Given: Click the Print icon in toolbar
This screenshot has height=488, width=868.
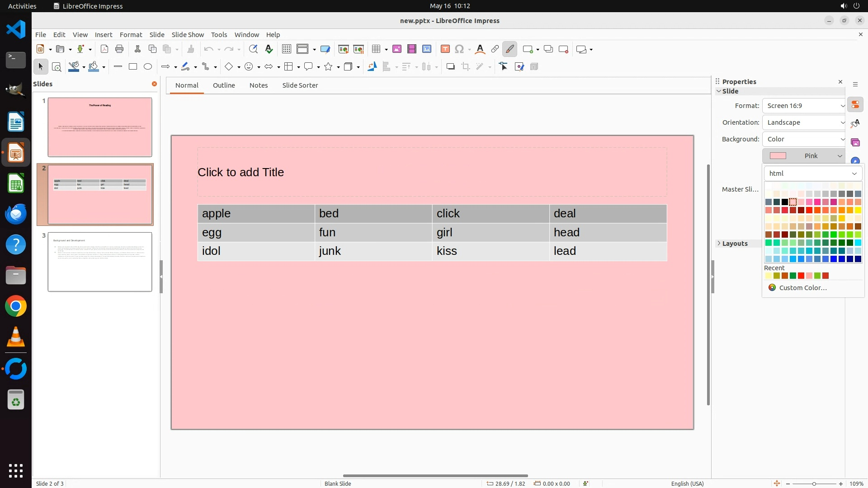Looking at the screenshot, I should [x=119, y=49].
